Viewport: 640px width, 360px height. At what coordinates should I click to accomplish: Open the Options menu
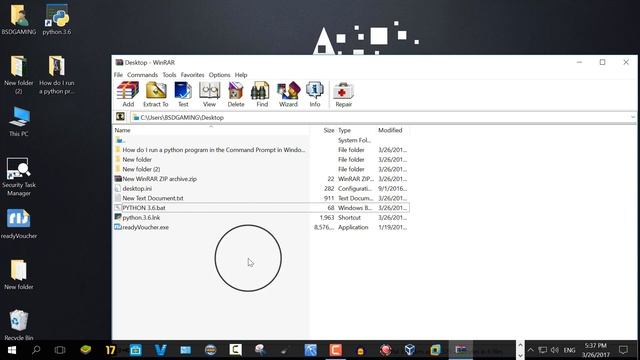coord(220,75)
